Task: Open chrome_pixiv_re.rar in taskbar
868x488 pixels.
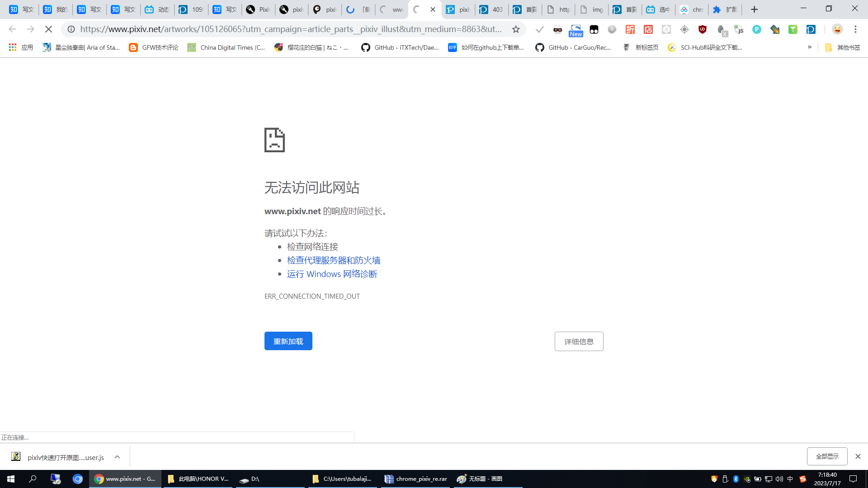Action: click(416, 479)
